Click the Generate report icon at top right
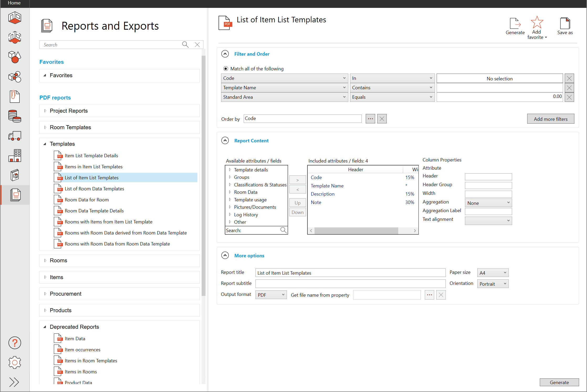This screenshot has height=392, width=587. [515, 24]
